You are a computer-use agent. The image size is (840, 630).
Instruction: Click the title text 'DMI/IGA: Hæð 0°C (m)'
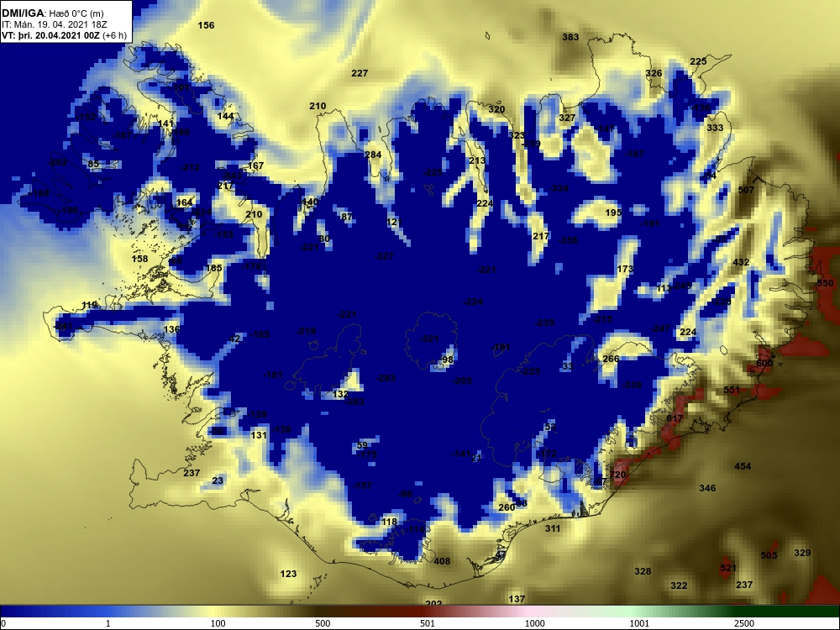53,13
